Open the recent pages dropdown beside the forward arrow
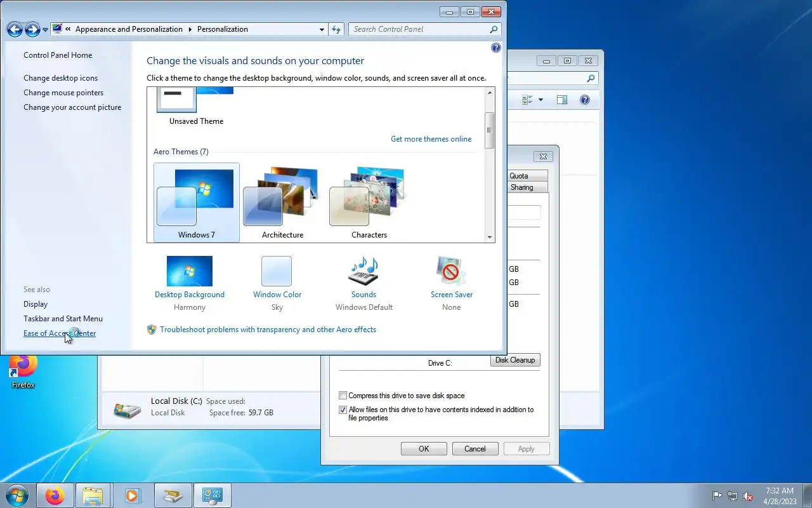This screenshot has height=508, width=812. click(45, 30)
